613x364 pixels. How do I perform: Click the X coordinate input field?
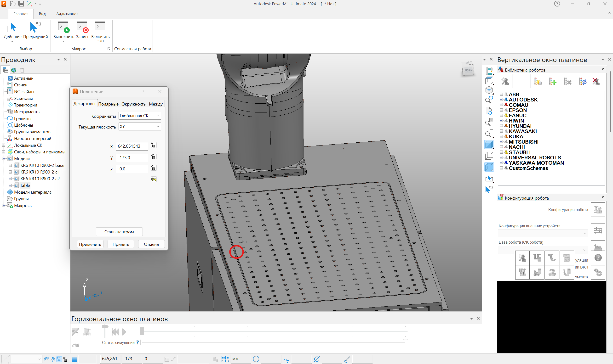132,146
